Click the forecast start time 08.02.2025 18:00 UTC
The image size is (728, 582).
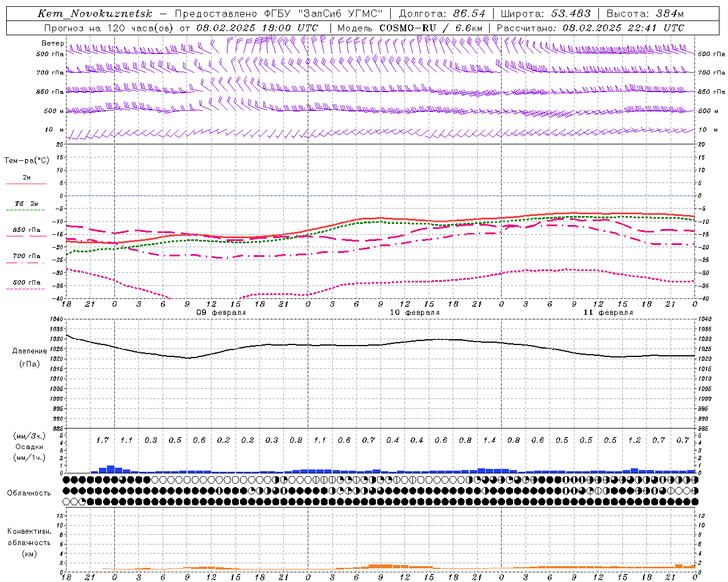click(x=257, y=28)
